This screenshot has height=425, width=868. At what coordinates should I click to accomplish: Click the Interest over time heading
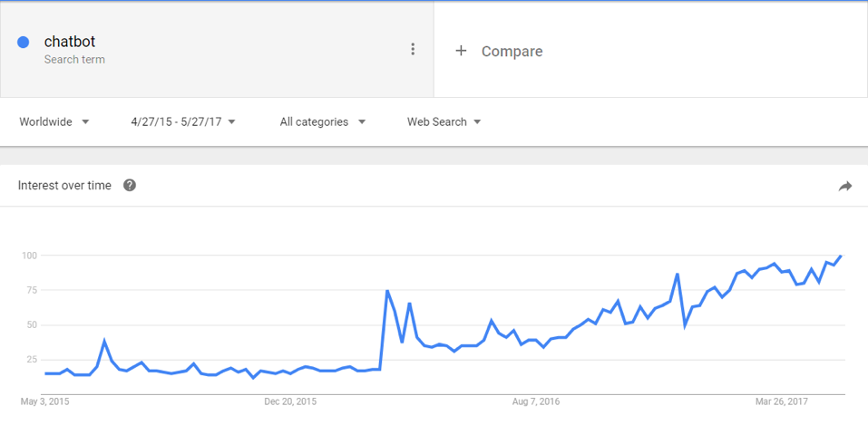[65, 186]
